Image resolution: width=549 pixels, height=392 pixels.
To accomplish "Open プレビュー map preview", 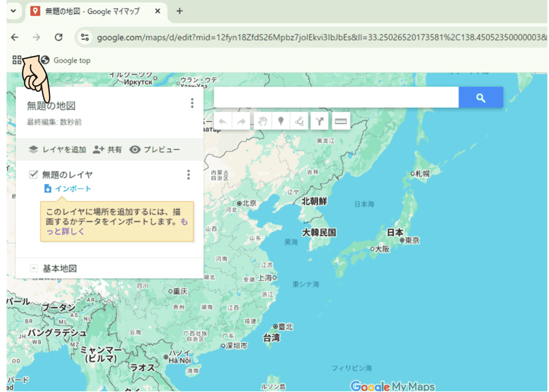I will pos(155,150).
